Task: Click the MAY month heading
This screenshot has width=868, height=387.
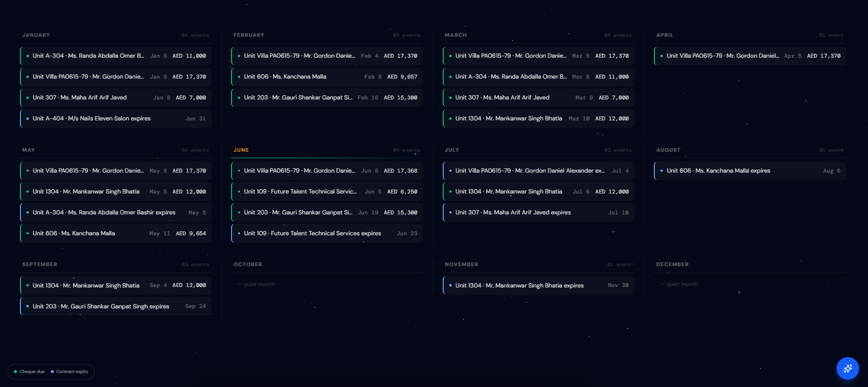Action: click(x=28, y=150)
